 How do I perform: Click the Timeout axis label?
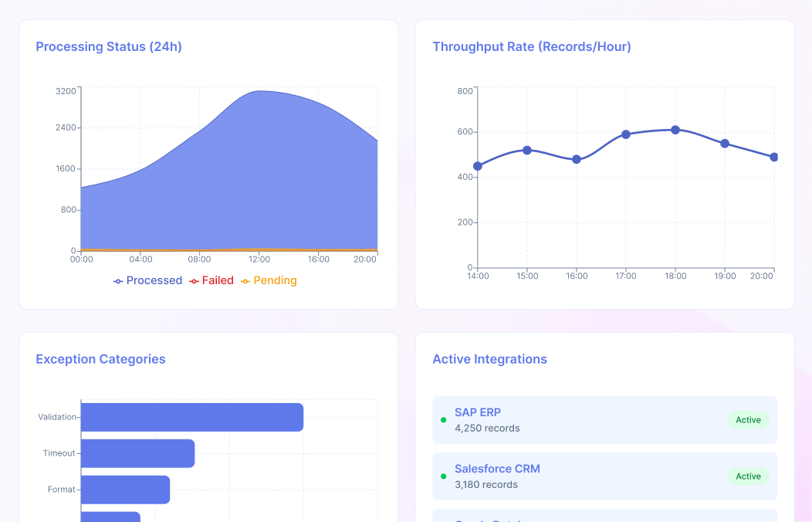(59, 453)
